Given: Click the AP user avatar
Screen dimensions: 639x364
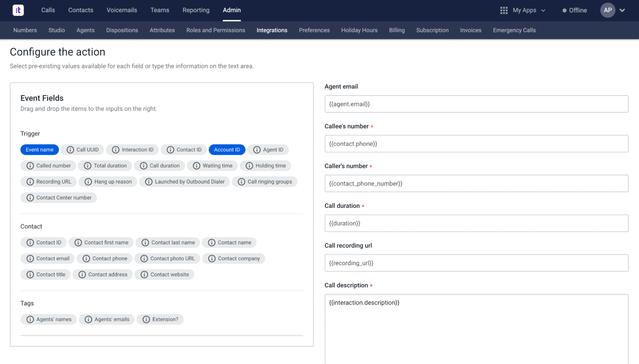Looking at the screenshot, I should point(608,10).
